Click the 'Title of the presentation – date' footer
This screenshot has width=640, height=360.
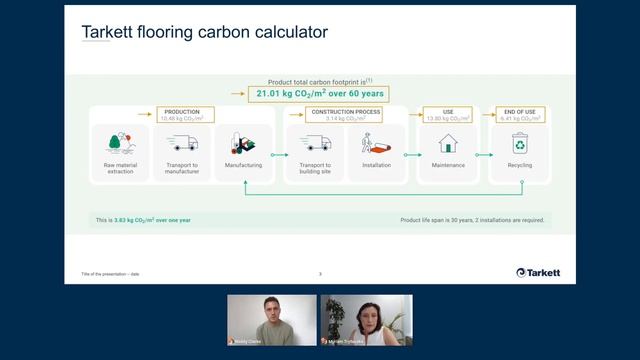[x=110, y=274]
